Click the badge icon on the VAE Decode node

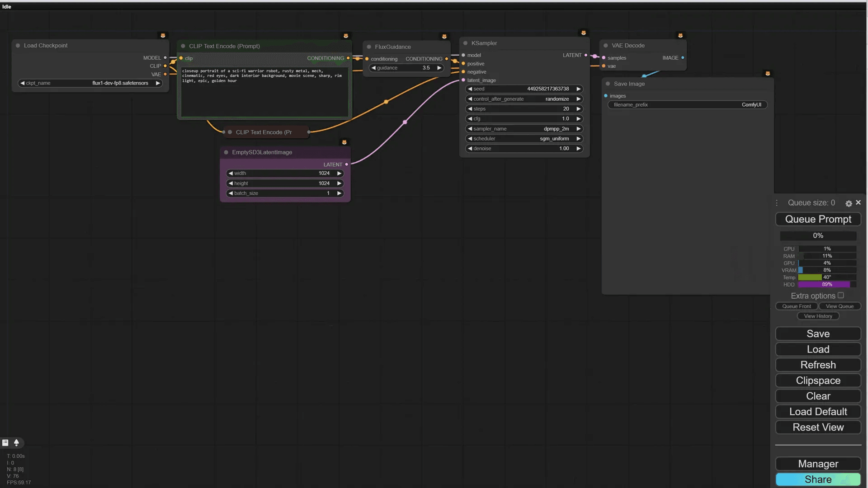click(x=680, y=35)
